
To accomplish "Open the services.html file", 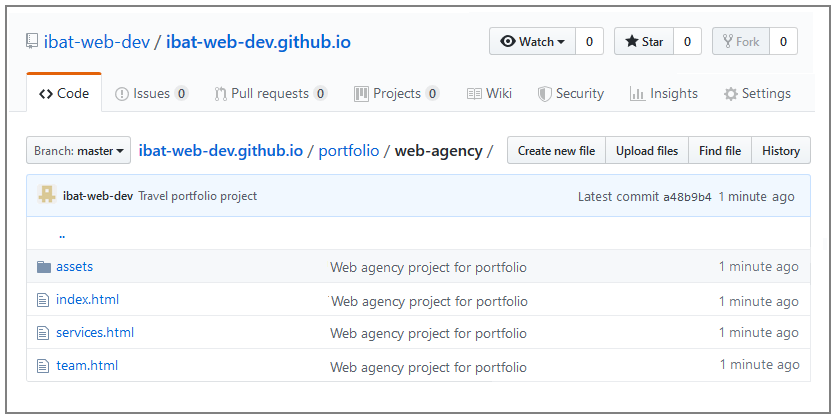I will [95, 333].
